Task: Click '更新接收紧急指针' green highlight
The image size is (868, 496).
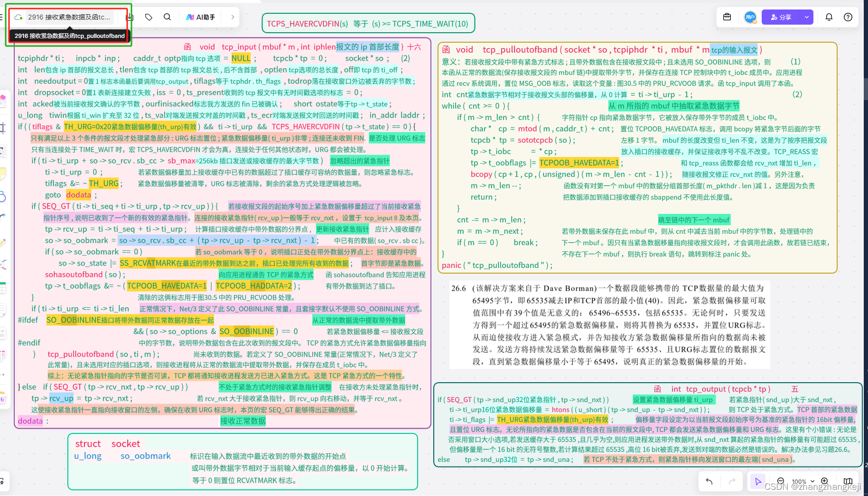Action: (x=343, y=229)
